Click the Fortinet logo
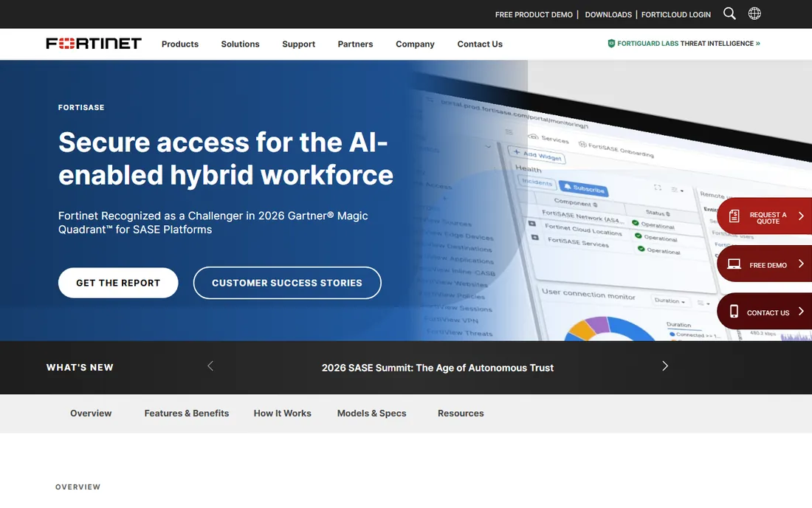 (94, 44)
